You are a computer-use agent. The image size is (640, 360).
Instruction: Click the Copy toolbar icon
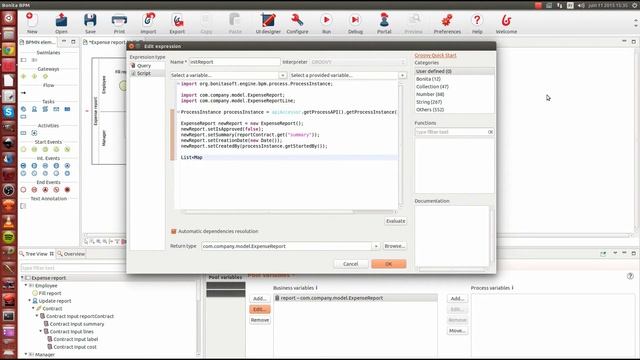pyautogui.click(x=206, y=23)
